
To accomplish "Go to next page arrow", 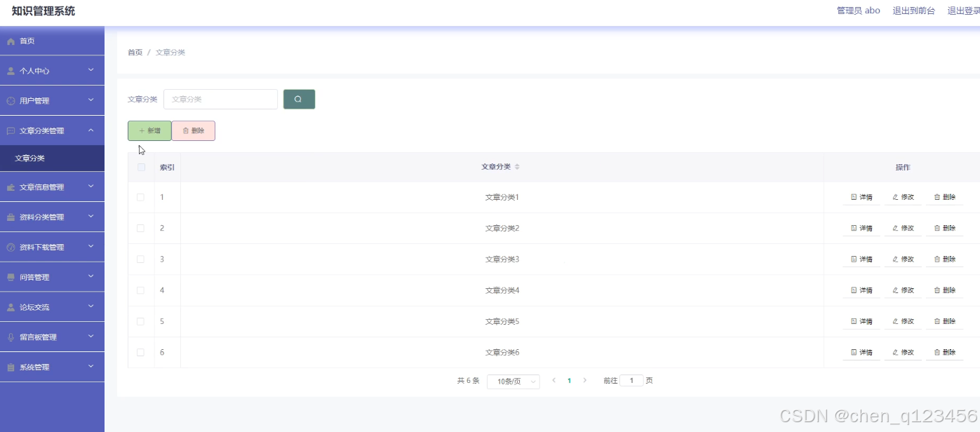I will click(x=585, y=380).
